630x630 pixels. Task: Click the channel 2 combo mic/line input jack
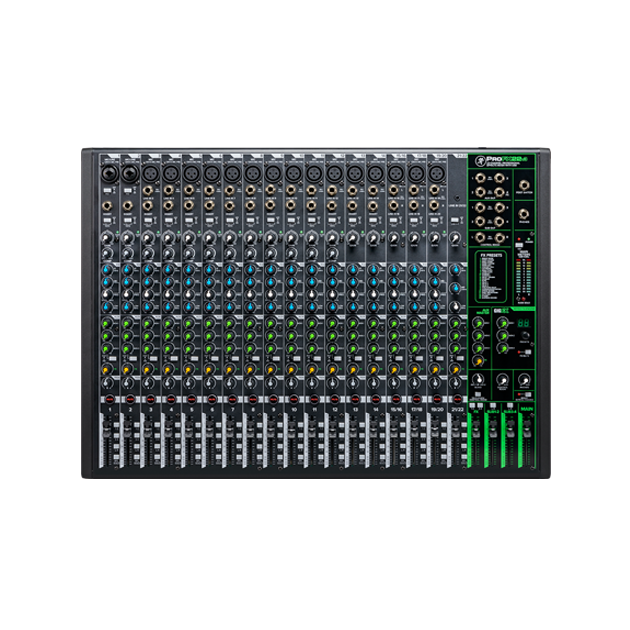click(130, 174)
